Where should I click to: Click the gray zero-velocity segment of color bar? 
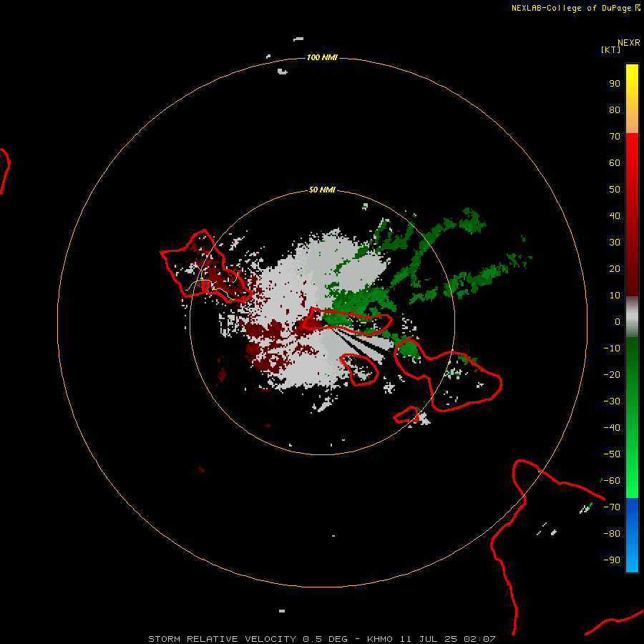pos(632,317)
